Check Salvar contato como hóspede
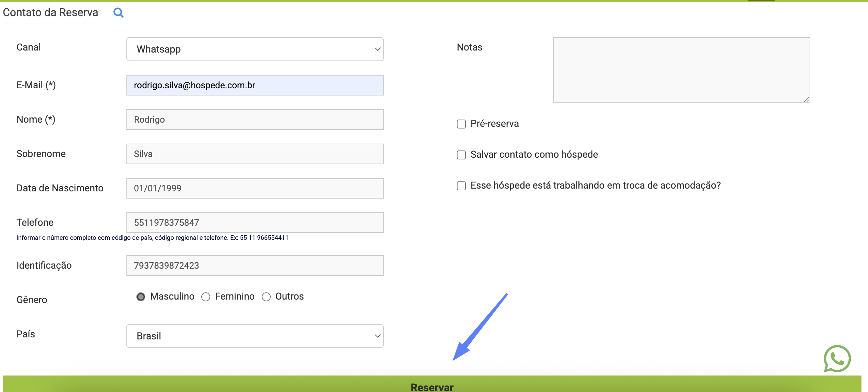868x392 pixels. tap(461, 155)
